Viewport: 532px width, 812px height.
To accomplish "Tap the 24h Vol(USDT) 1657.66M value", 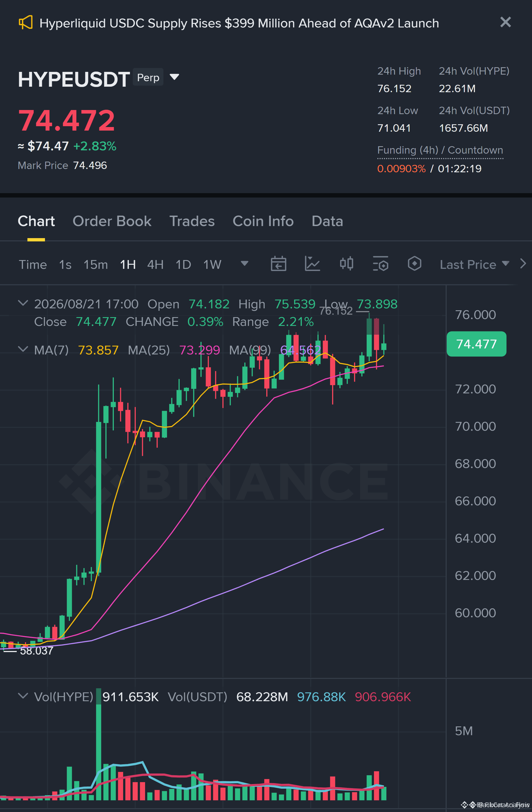I will click(x=463, y=128).
